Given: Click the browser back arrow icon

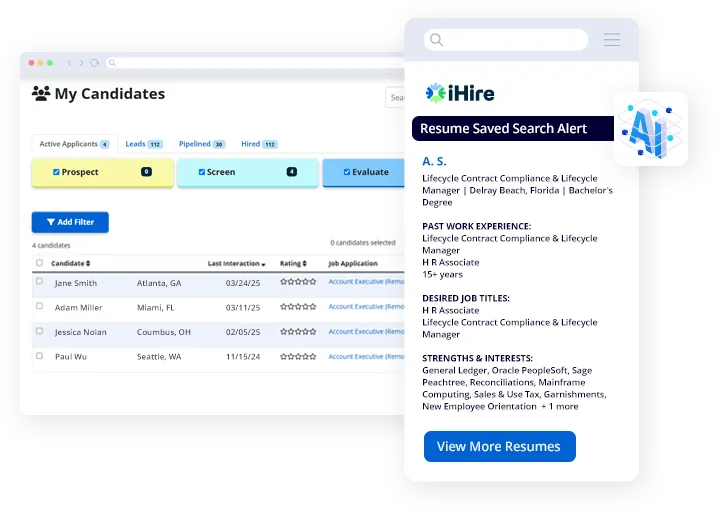Looking at the screenshot, I should click(x=70, y=63).
